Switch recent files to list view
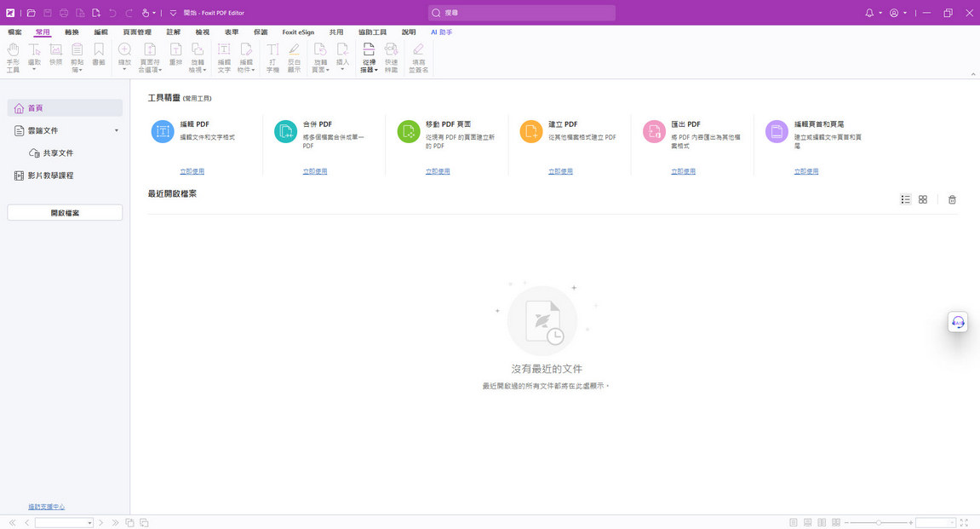 pyautogui.click(x=905, y=199)
